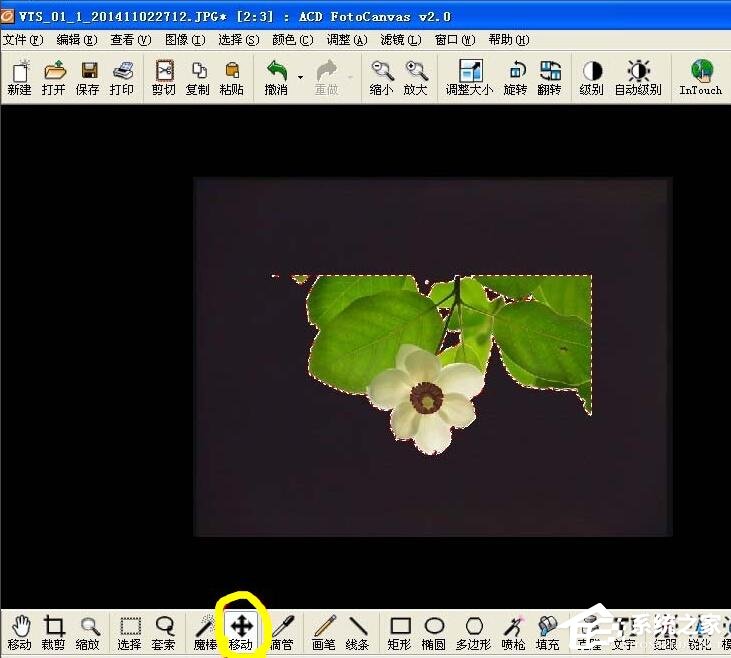
Task: Activate the 画笔 (Brush) tool
Action: (324, 631)
